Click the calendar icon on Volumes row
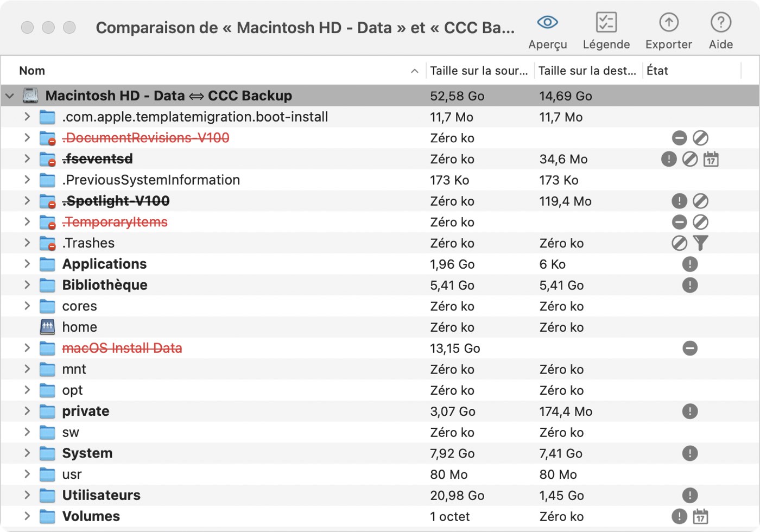The height and width of the screenshot is (532, 760). coord(700,516)
